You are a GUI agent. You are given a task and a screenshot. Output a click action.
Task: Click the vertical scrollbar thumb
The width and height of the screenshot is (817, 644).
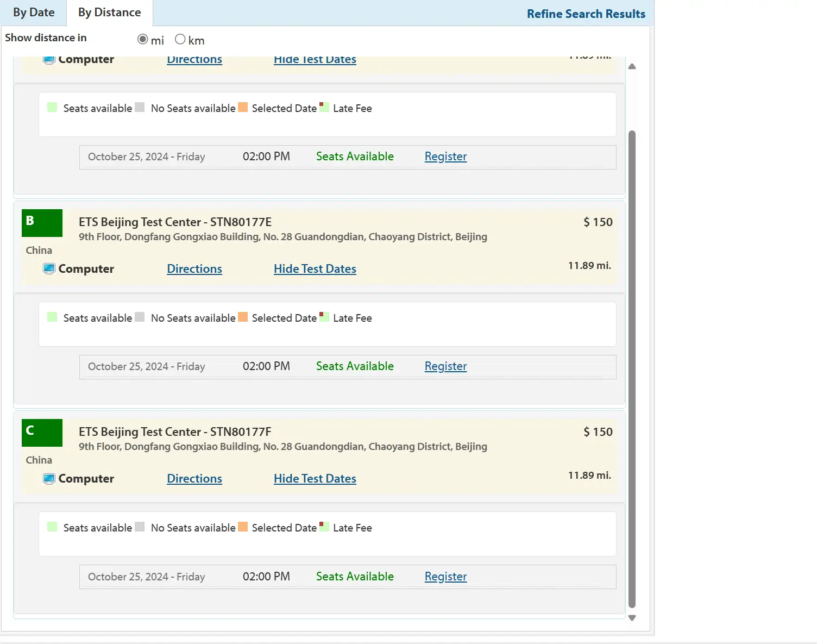(x=632, y=369)
